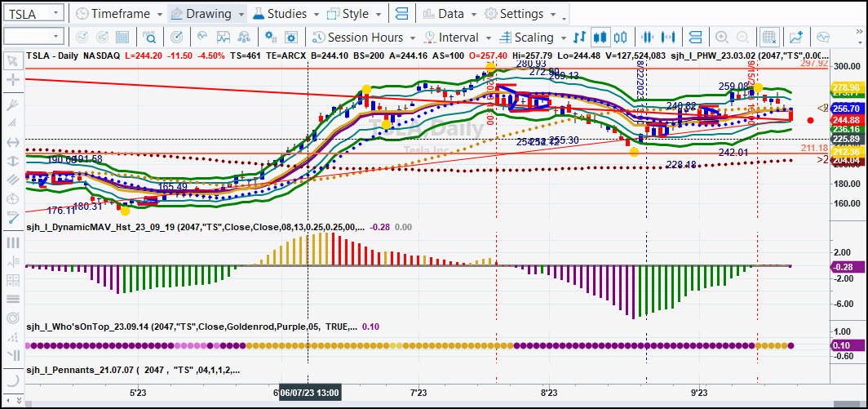Select the horizontal double-arrow measure tool
Screen dimensions: 868x409
pos(13,142)
